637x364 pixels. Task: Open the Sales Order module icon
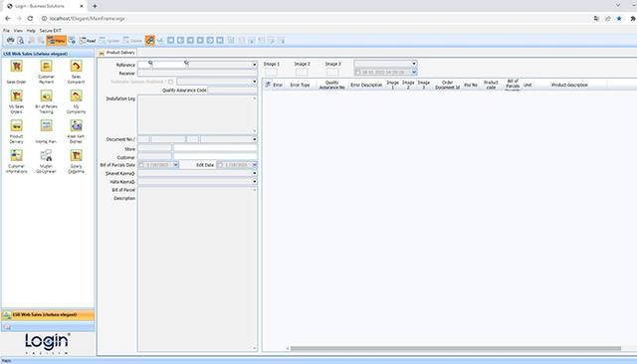(x=16, y=67)
